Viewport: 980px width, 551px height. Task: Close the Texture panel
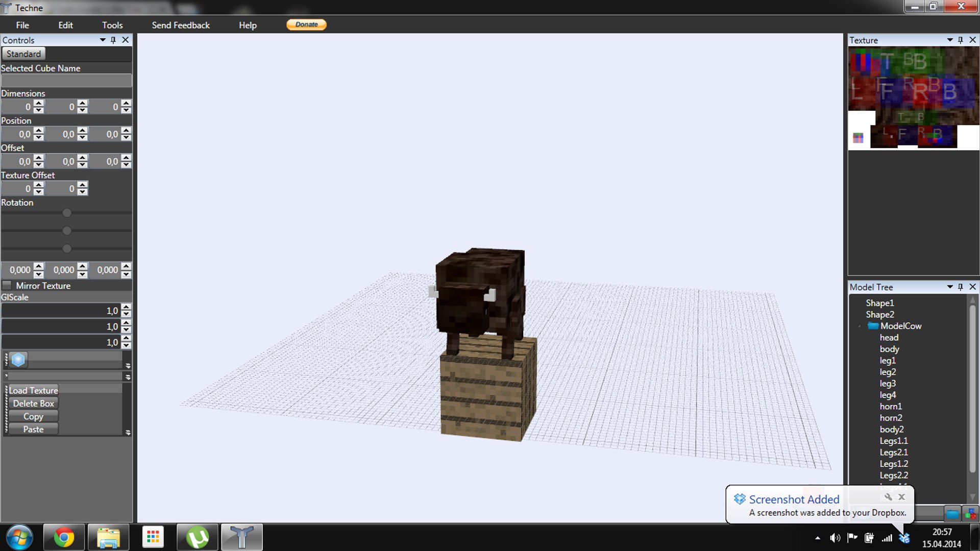(972, 40)
